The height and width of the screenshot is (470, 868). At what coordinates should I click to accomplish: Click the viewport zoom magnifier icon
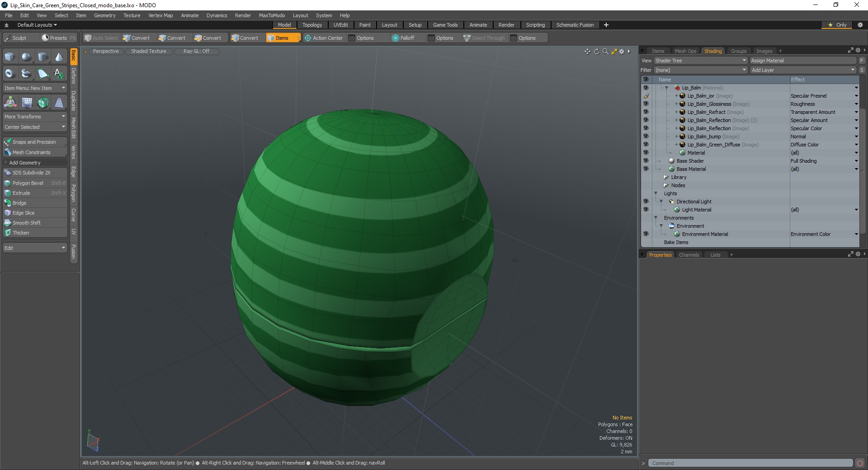point(605,52)
